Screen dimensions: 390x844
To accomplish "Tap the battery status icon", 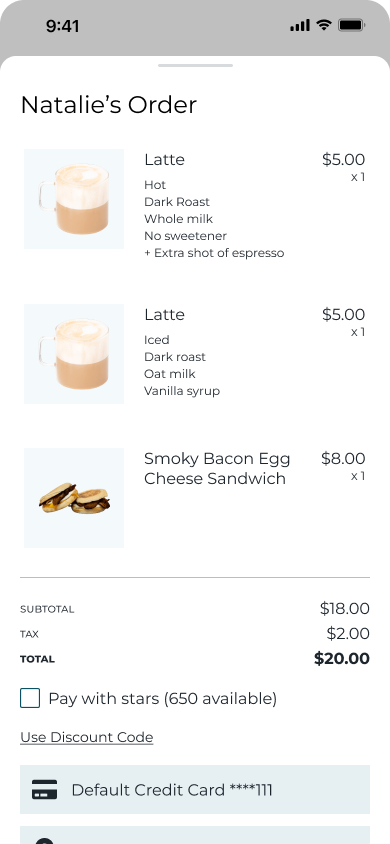I will (x=351, y=25).
